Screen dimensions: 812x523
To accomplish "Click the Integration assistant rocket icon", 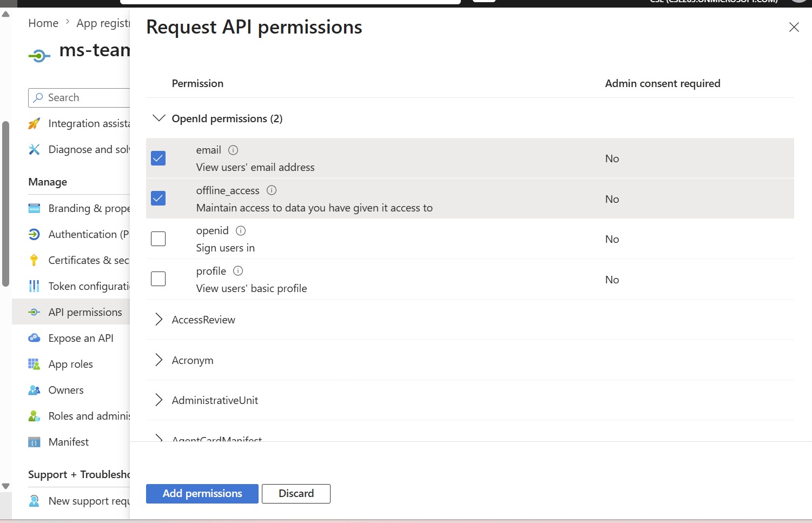I will point(34,123).
